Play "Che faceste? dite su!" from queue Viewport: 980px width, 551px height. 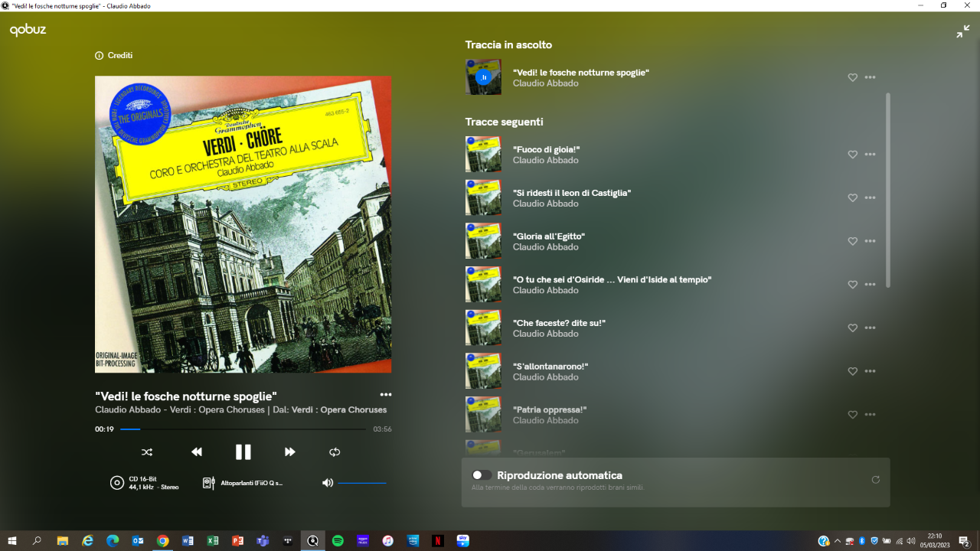click(x=559, y=323)
